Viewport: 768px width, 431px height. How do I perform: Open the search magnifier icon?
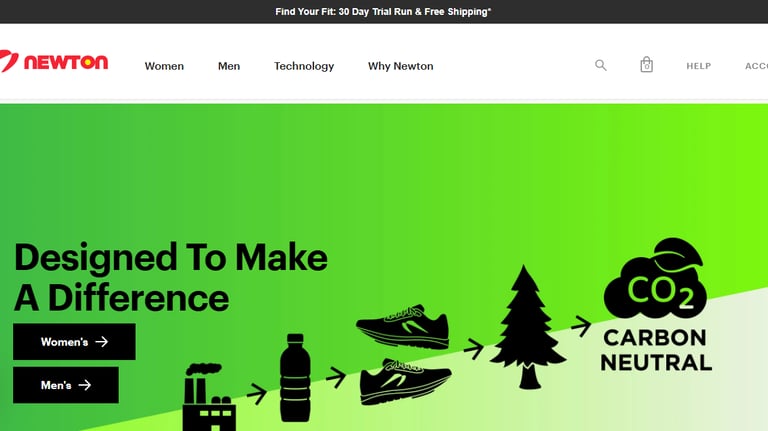click(600, 65)
